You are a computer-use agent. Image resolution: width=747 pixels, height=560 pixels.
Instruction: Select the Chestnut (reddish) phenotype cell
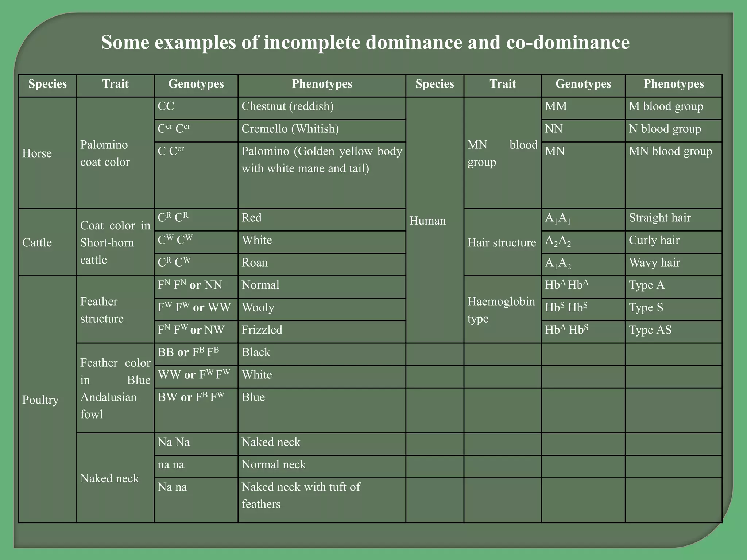287,106
